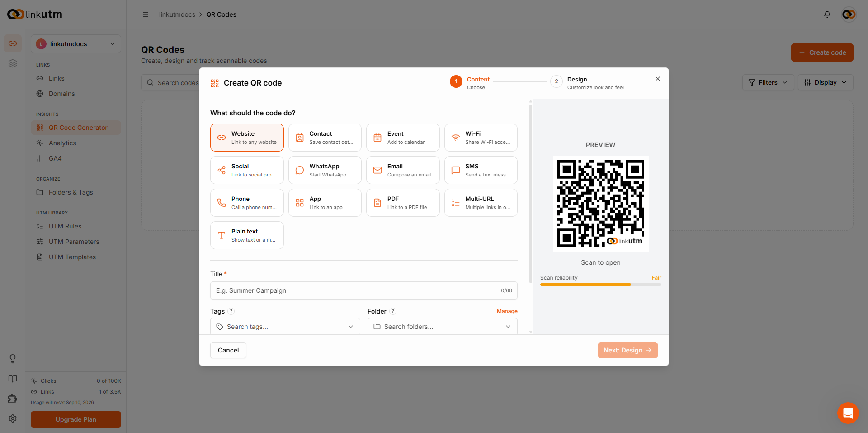Viewport: 868px width, 433px height.
Task: Select the Event code type card
Action: 403,138
